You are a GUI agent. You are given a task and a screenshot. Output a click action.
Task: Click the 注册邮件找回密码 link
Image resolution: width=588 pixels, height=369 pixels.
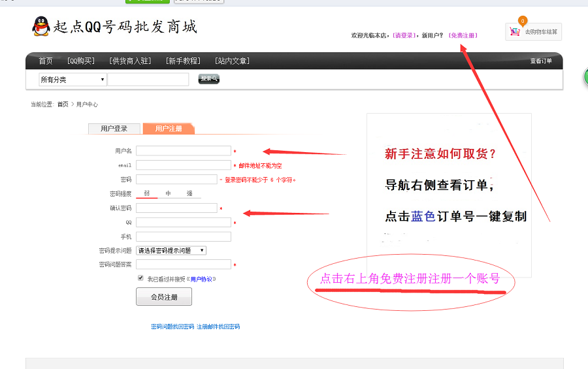(x=218, y=327)
